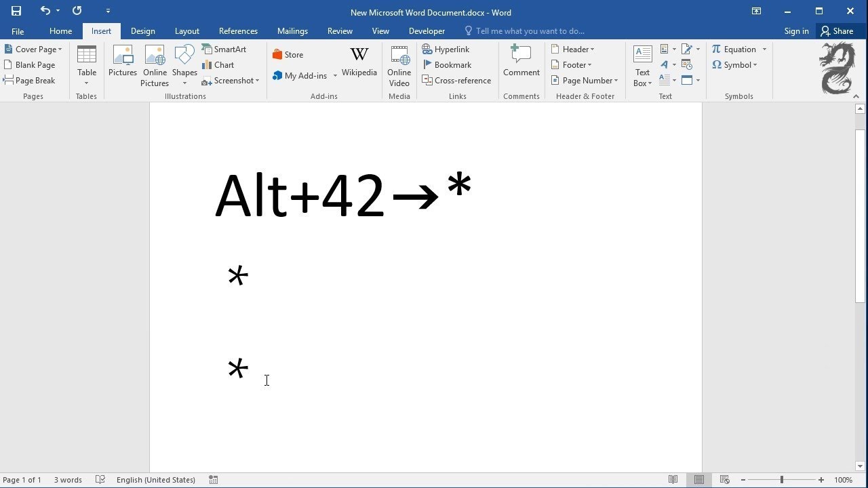Switch to Read Mode view
The width and height of the screenshot is (868, 488).
673,480
